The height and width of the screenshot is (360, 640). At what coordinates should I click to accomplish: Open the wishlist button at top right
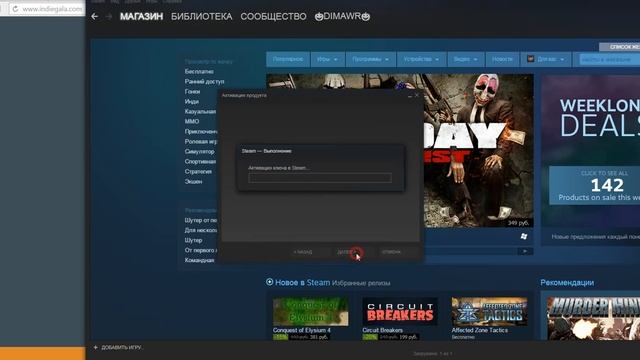point(620,47)
